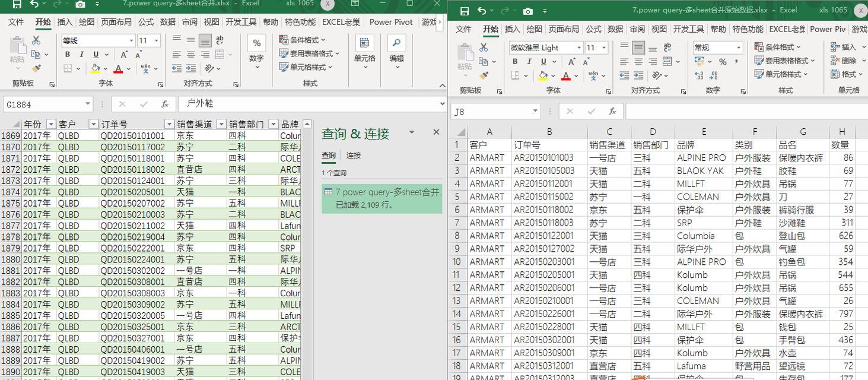The width and height of the screenshot is (868, 380).
Task: Apply red font color in left window
Action: coord(118,69)
